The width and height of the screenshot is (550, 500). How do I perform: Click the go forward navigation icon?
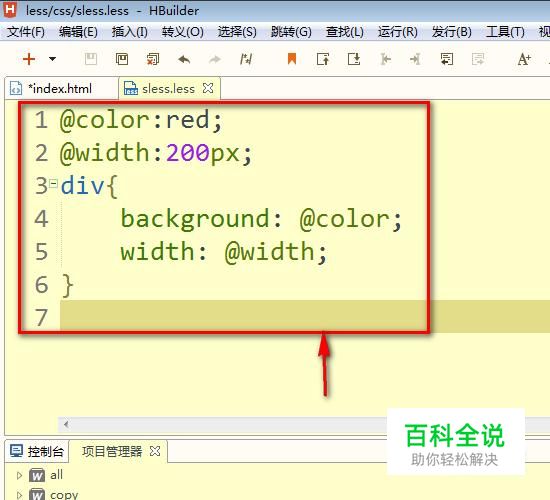[416, 59]
